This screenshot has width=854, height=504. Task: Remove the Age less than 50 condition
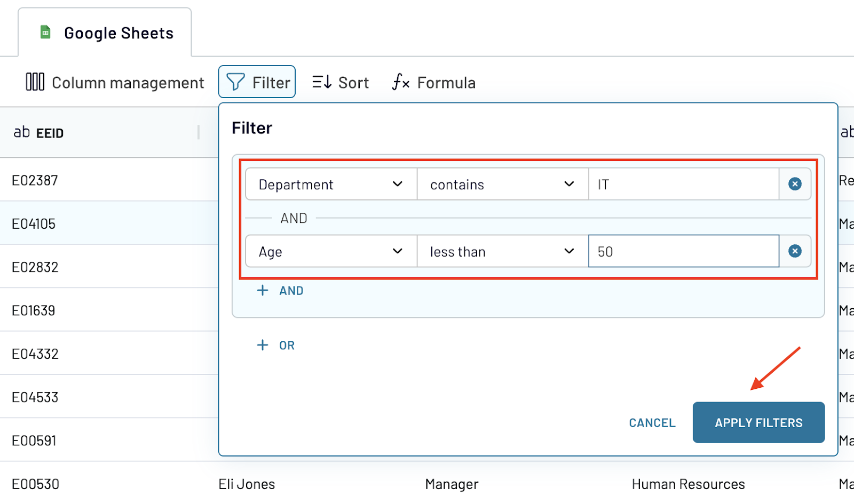click(795, 251)
